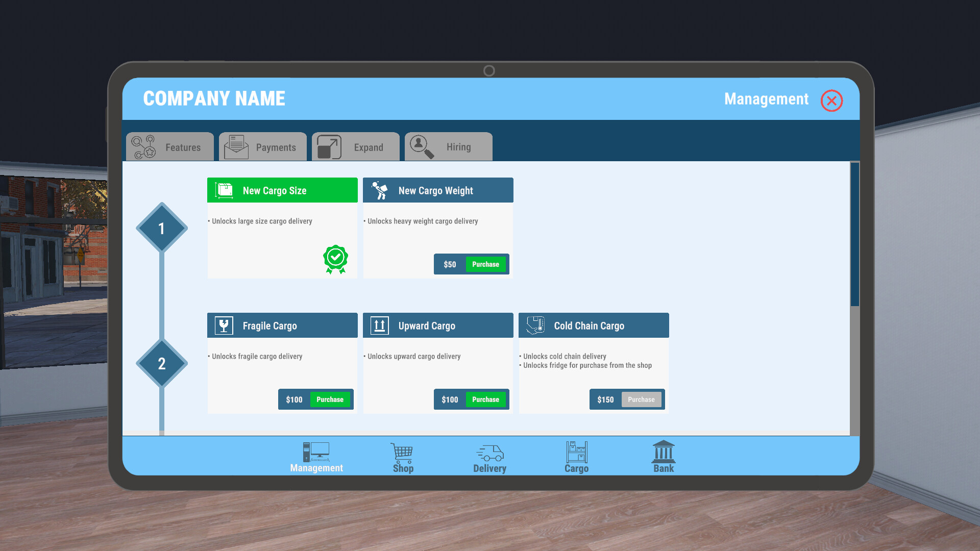Image resolution: width=980 pixels, height=551 pixels.
Task: Click the Upward Cargo arrows icon
Action: click(379, 325)
